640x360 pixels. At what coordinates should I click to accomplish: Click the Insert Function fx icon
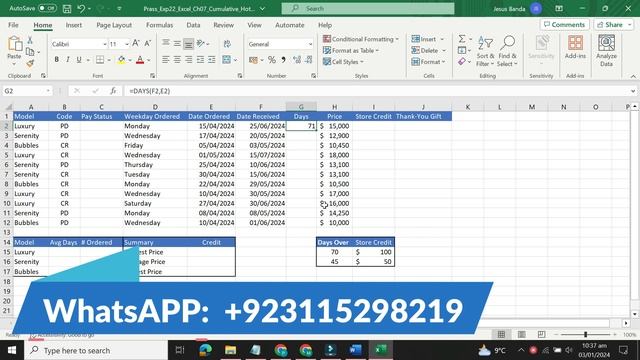coord(113,91)
